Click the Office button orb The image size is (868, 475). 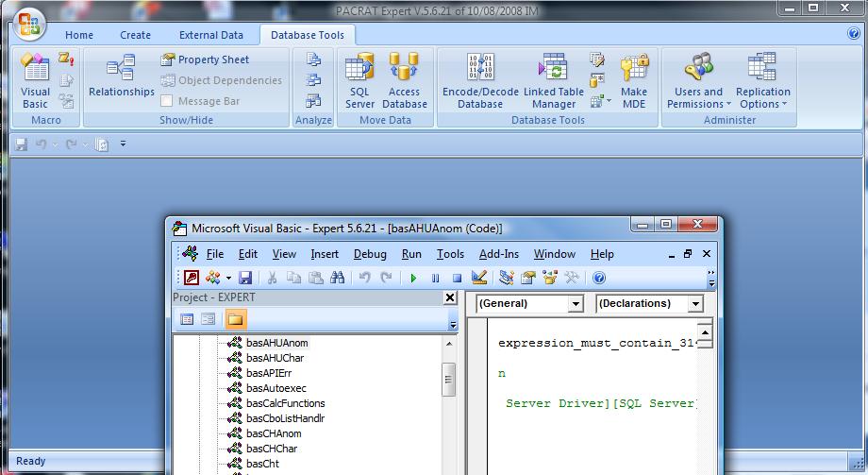coord(29,25)
